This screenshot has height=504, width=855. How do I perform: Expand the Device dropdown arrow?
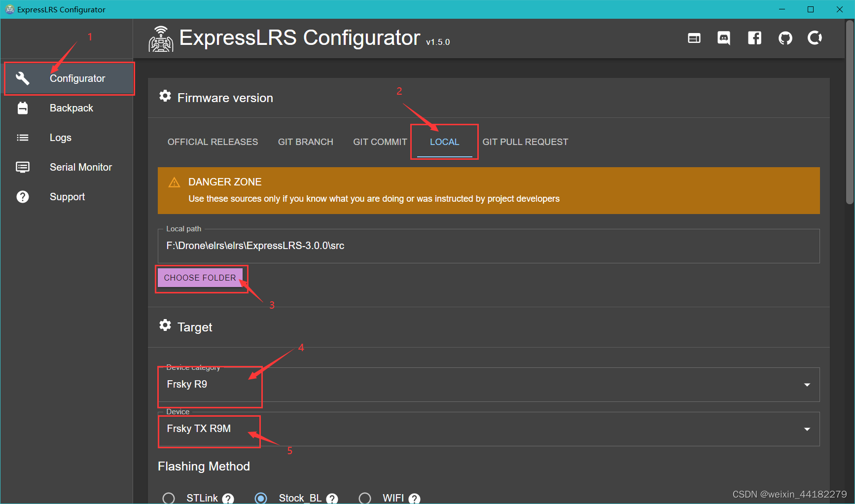807,429
